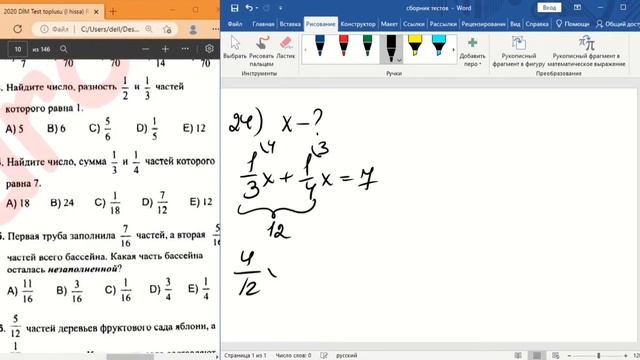Click the Общий доступ share button

coord(618,24)
